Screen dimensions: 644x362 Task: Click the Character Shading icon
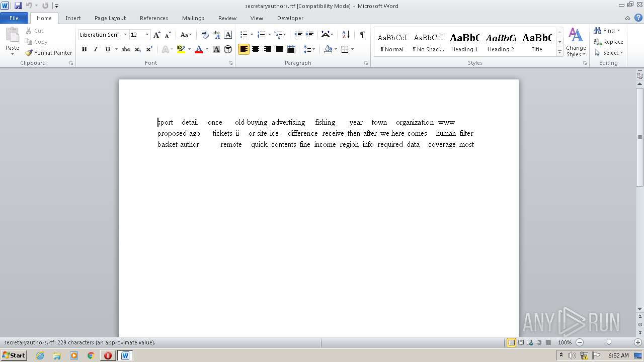(x=216, y=49)
